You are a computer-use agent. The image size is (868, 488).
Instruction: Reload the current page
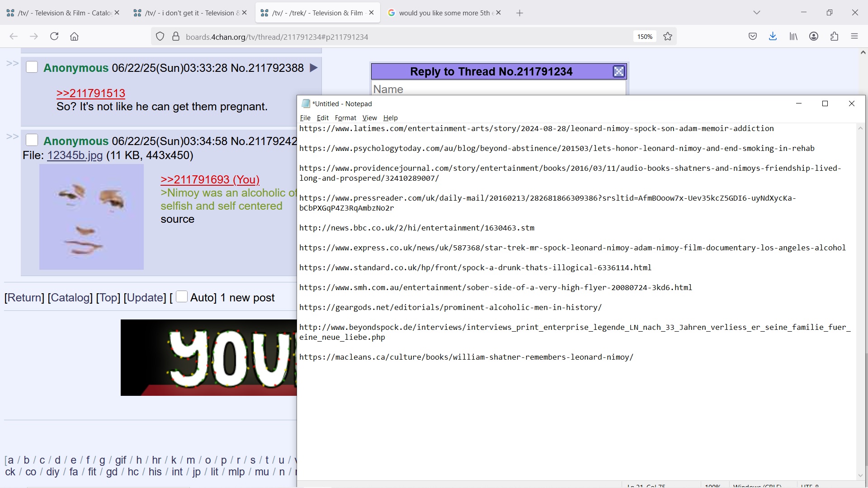coord(54,37)
